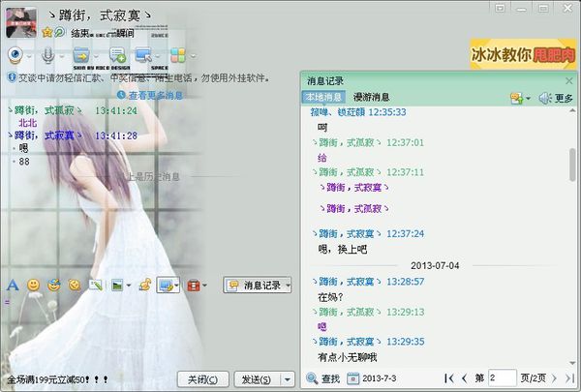Click contact name in window title
The height and width of the screenshot is (392, 581).
100,15
